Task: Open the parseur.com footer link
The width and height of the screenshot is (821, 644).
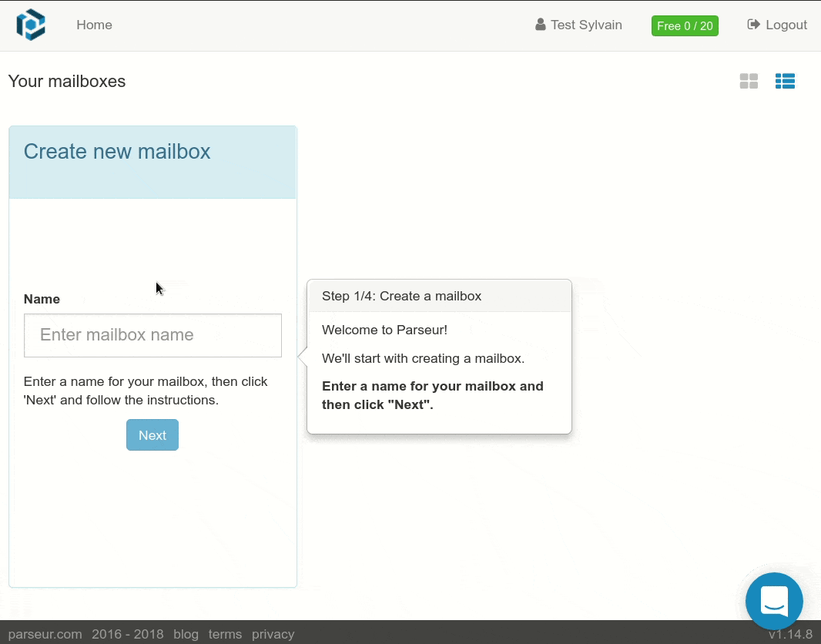Action: 45,634
